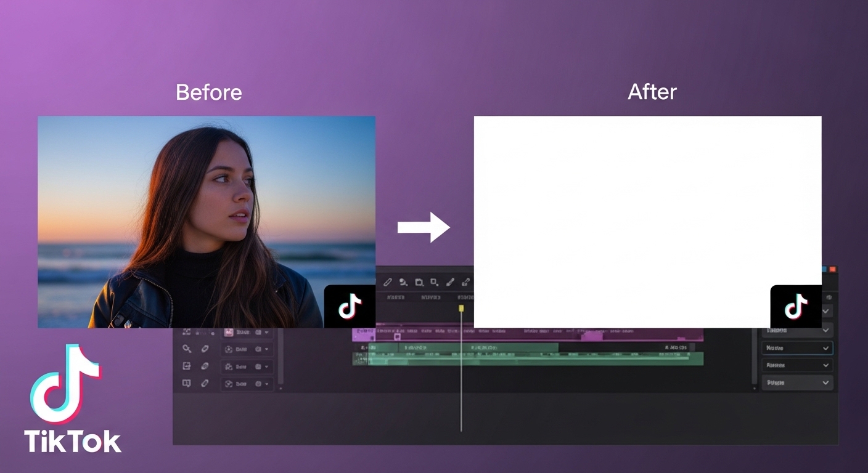
Task: Click the pink Image effect button in left panel
Action: [x=229, y=332]
